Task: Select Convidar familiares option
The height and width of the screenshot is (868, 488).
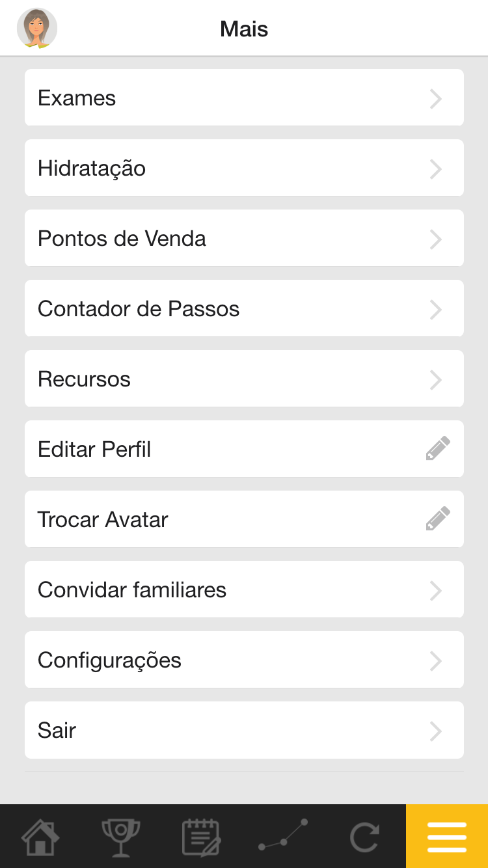Action: click(x=132, y=590)
